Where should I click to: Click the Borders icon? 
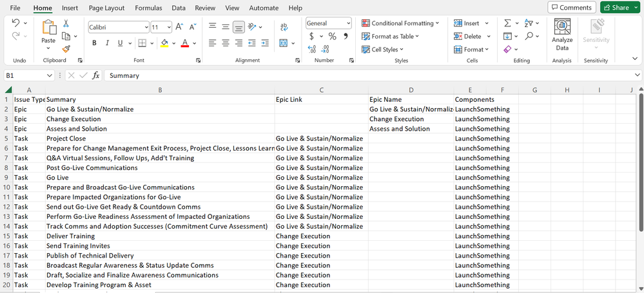(x=142, y=43)
